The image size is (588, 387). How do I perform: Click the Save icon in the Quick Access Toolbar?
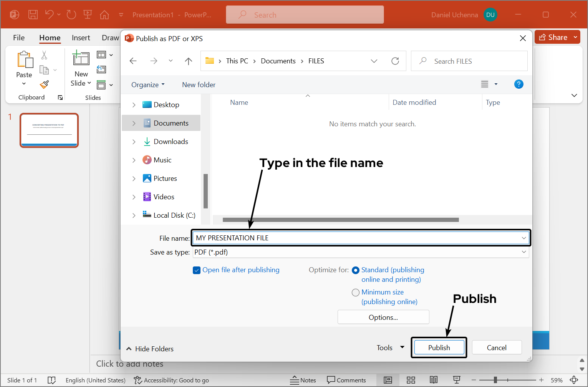click(x=33, y=15)
